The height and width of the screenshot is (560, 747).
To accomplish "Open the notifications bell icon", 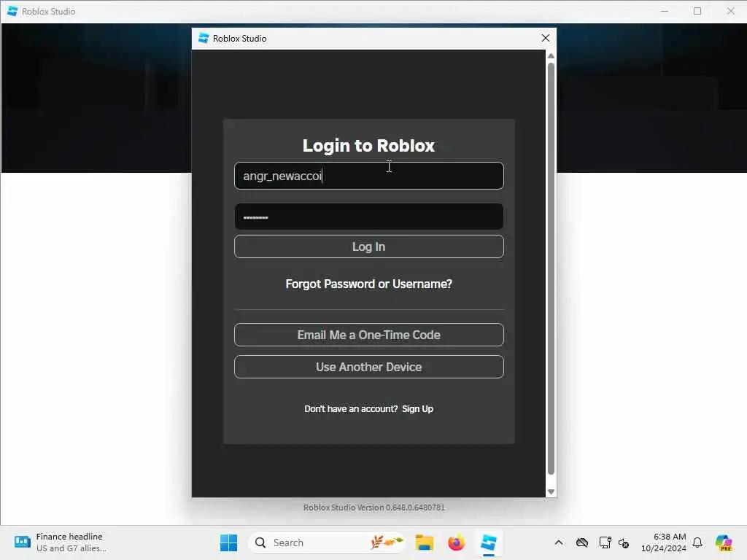I will [x=697, y=542].
